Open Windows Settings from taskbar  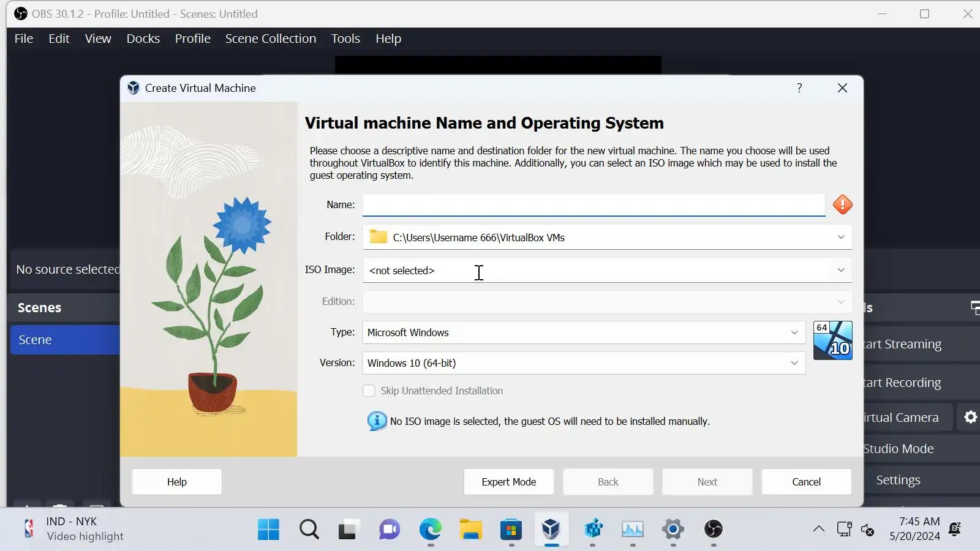point(673,529)
